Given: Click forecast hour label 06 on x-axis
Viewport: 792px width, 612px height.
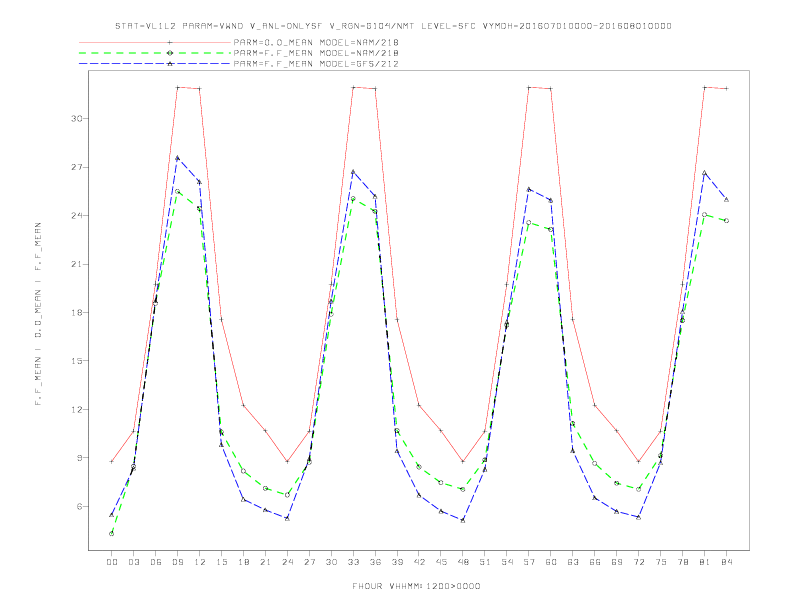Looking at the screenshot, I should click(x=156, y=562).
